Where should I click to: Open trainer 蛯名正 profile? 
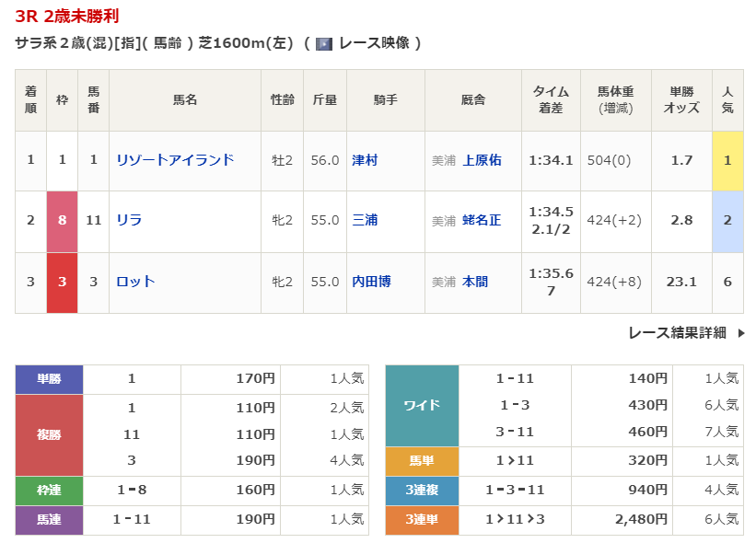click(x=482, y=221)
